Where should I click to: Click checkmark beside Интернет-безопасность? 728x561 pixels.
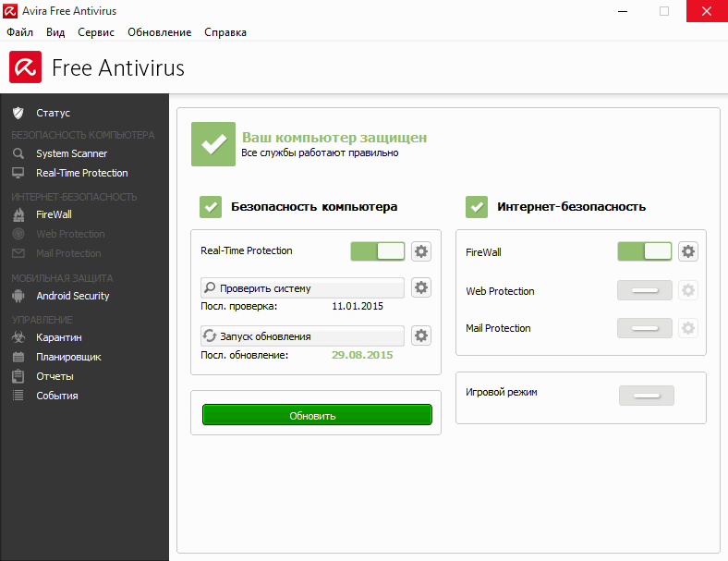coord(477,207)
